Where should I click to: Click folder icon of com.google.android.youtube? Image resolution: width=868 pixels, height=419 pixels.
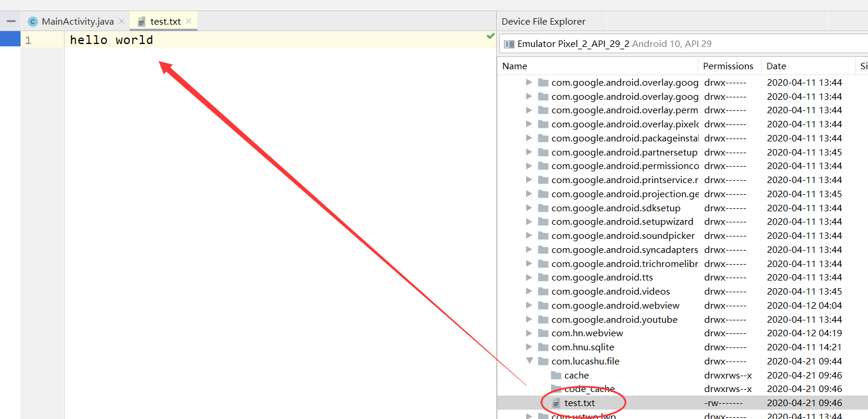(543, 320)
